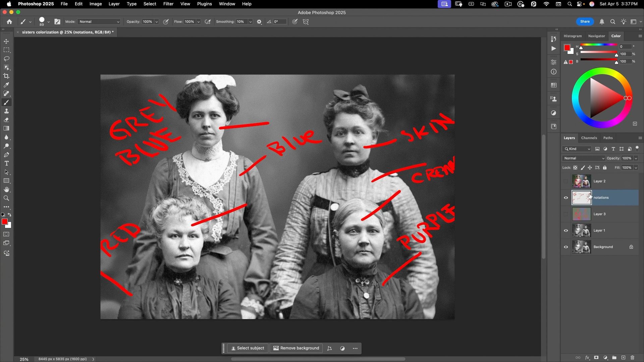Hide the Background layer

(566, 247)
